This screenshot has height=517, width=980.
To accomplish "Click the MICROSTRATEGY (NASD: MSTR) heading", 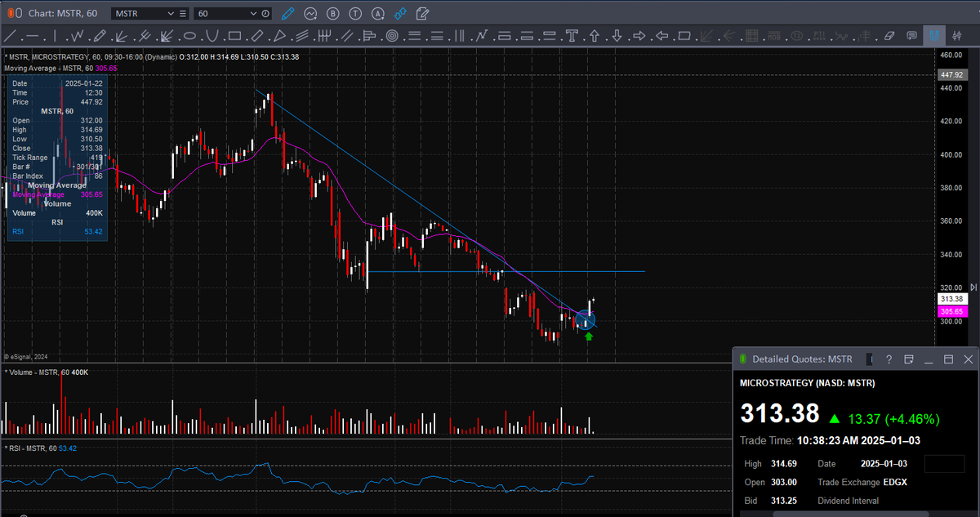I will [x=807, y=383].
